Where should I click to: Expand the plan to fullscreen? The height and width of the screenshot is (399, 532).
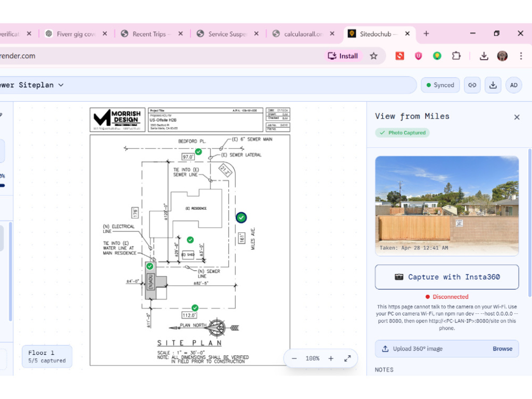(347, 358)
